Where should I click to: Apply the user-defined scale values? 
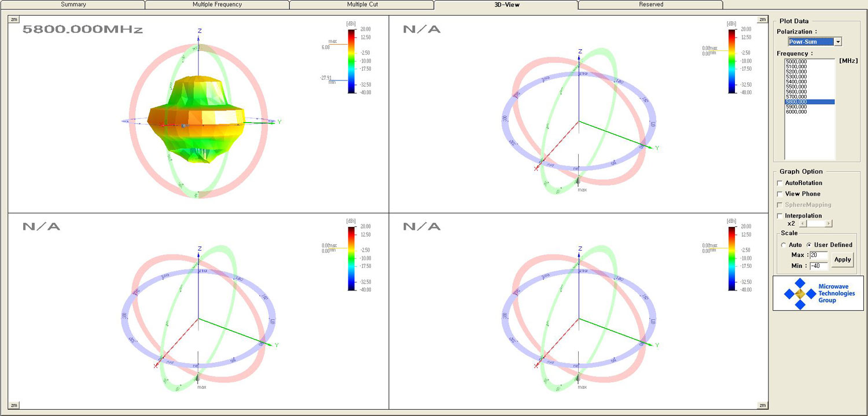(x=843, y=260)
